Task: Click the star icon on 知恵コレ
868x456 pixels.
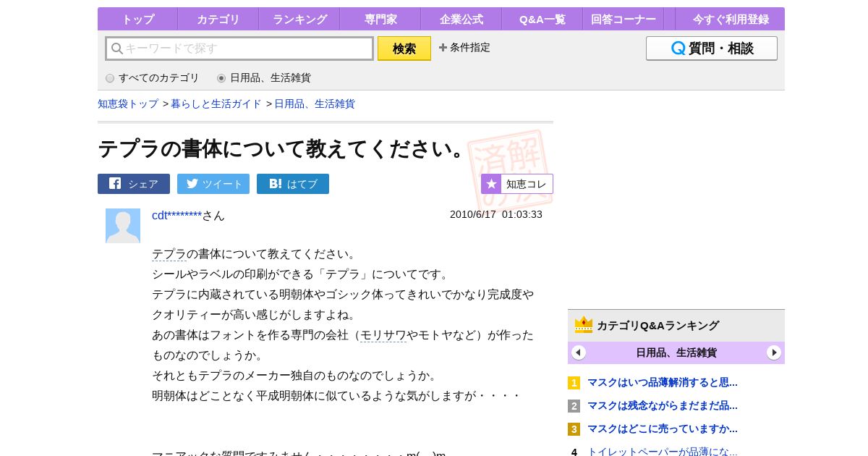Action: click(x=491, y=184)
